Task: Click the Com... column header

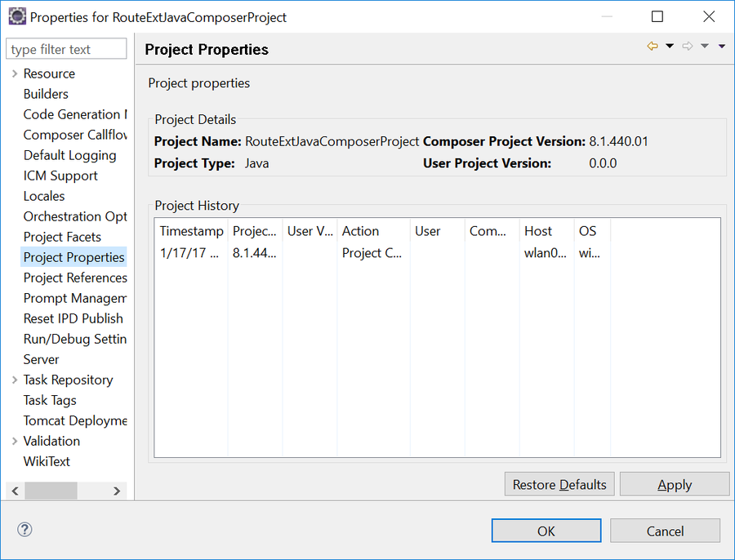Action: [x=492, y=231]
